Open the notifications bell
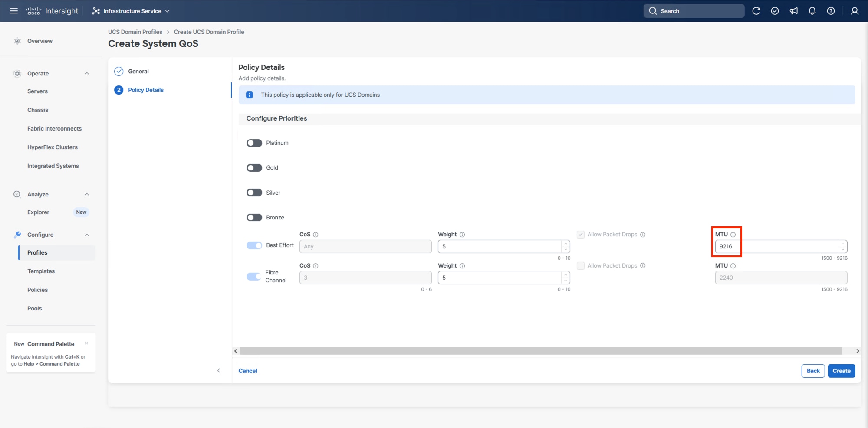This screenshot has height=428, width=868. point(812,11)
